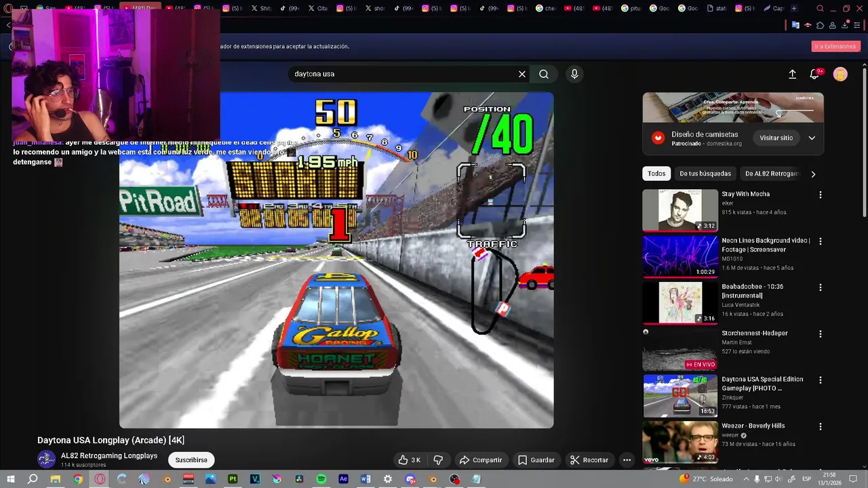This screenshot has height=488, width=868.
Task: Open the Weezer - Beverly Hills video title
Action: tap(753, 426)
